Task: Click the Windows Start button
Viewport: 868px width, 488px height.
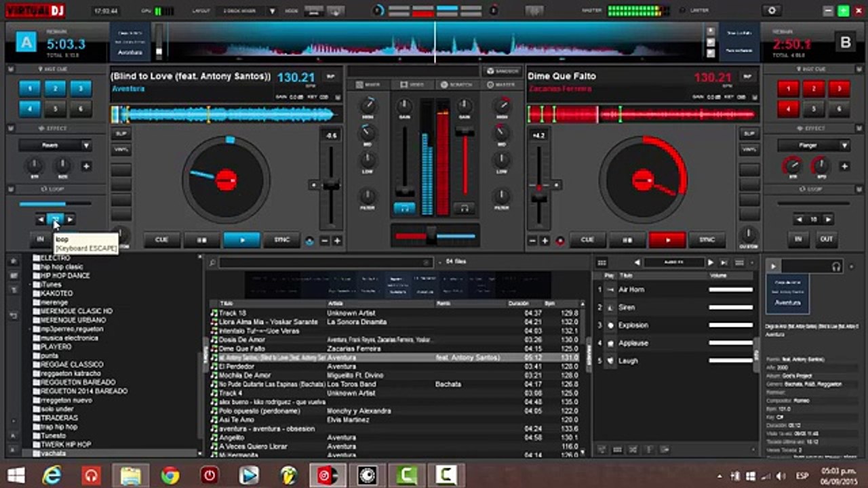Action: point(15,476)
